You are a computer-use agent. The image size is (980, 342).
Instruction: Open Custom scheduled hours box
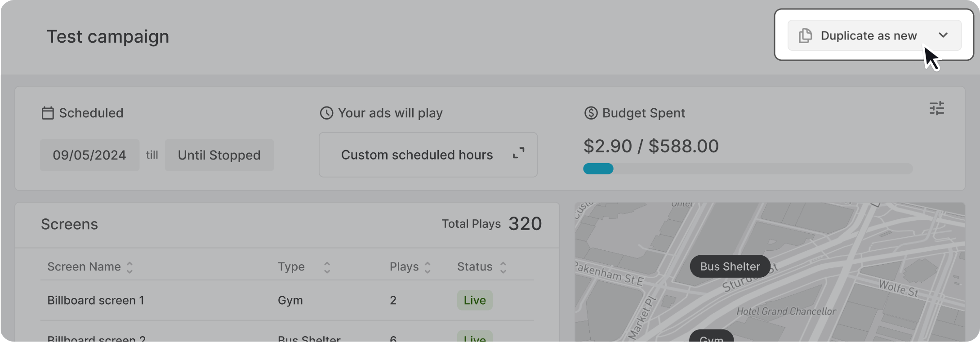[417, 155]
